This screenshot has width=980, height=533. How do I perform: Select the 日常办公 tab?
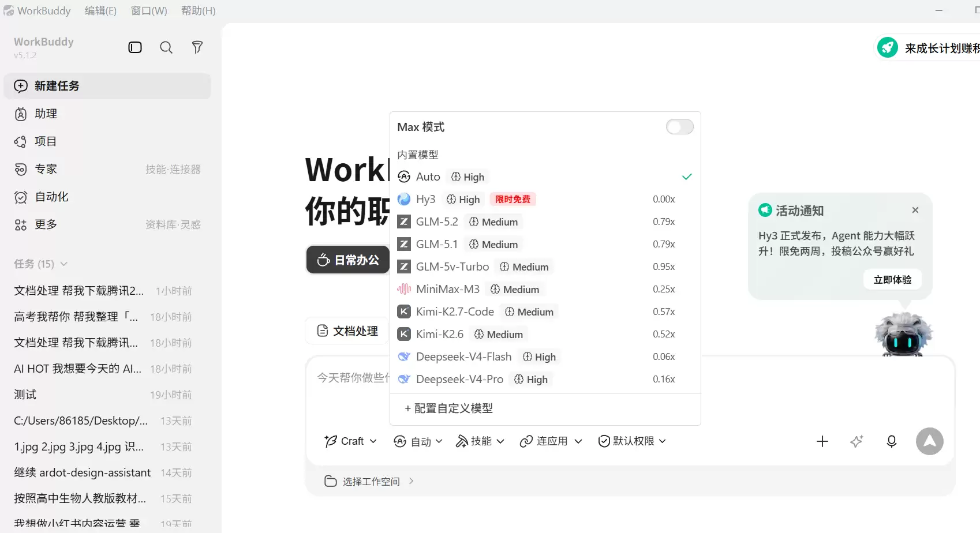coord(348,260)
